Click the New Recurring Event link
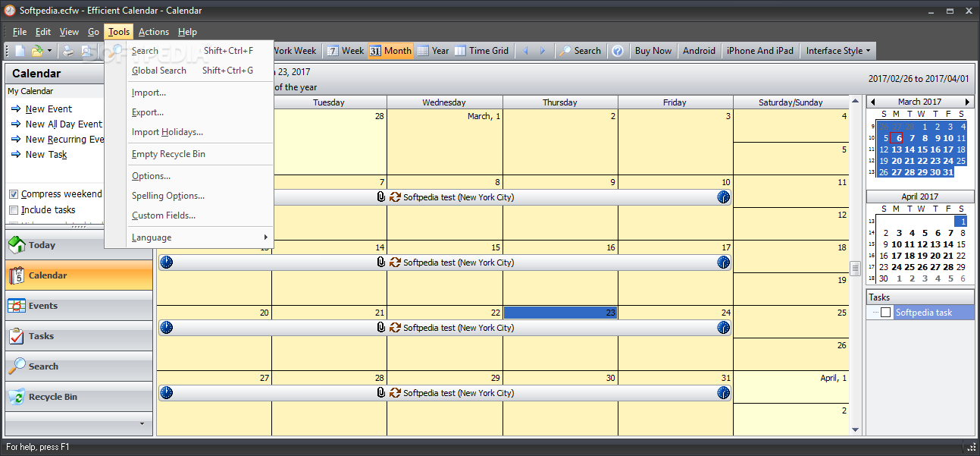 coord(64,140)
